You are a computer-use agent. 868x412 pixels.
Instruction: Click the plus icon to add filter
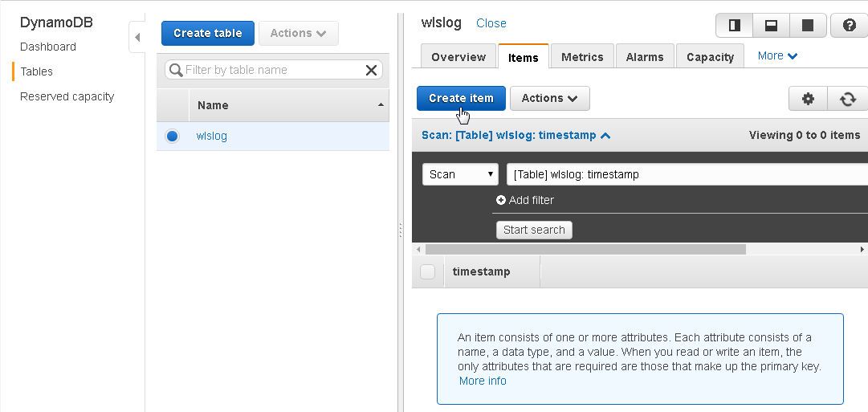pyautogui.click(x=501, y=201)
